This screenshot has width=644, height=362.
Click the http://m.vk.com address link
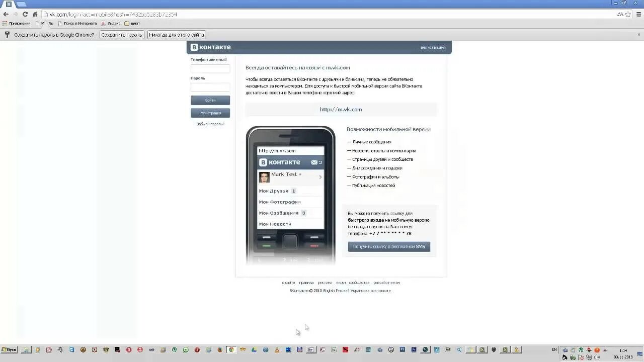coord(341,109)
